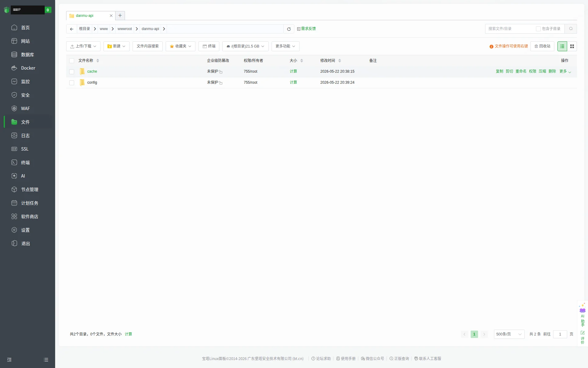Open the WAF sidebar icon

click(x=14, y=109)
